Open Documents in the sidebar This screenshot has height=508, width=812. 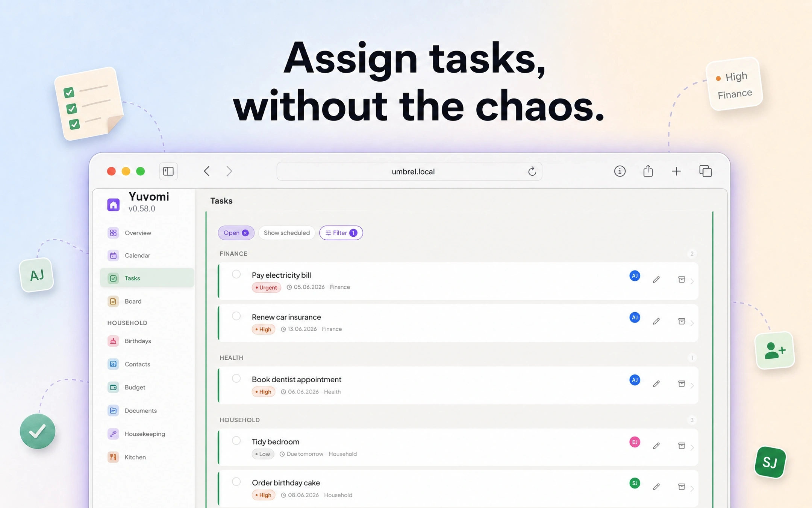pyautogui.click(x=147, y=411)
